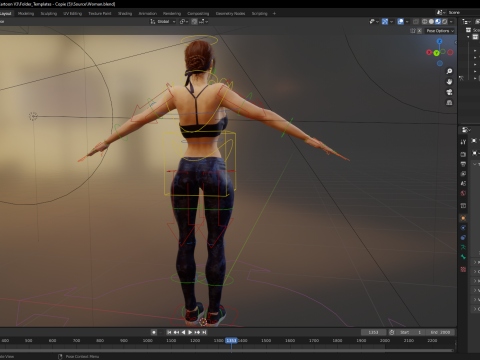Open the pivot point dropdown
Screen dimensions: 480x360
[x=184, y=21]
